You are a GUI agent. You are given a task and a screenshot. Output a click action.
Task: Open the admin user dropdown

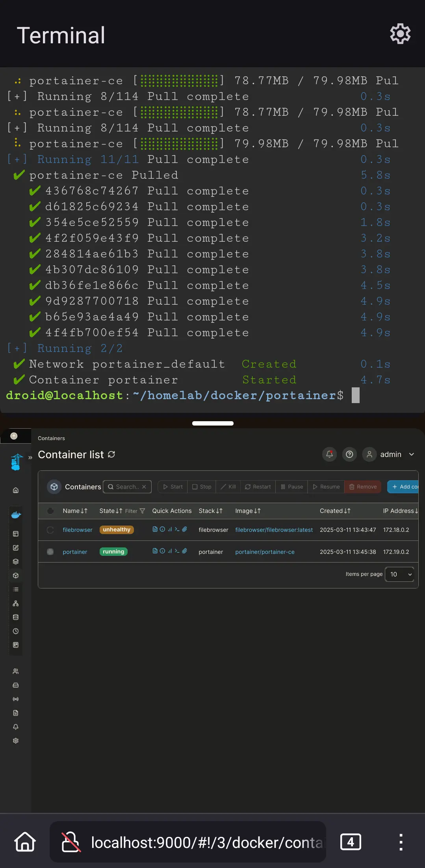(x=390, y=454)
